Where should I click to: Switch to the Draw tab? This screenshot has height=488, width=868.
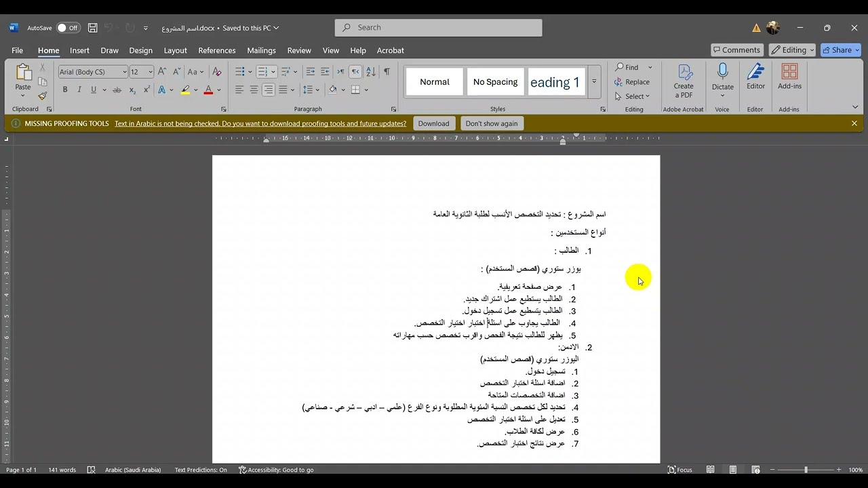click(109, 50)
